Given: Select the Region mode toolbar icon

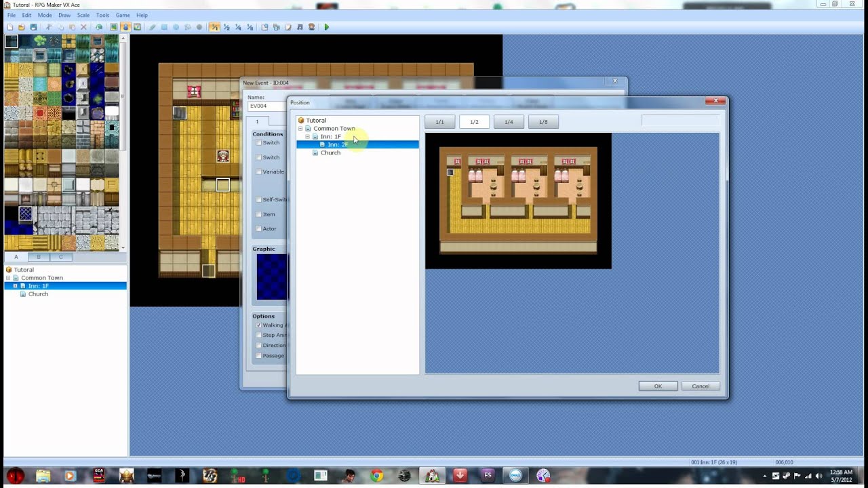Looking at the screenshot, I should click(137, 27).
